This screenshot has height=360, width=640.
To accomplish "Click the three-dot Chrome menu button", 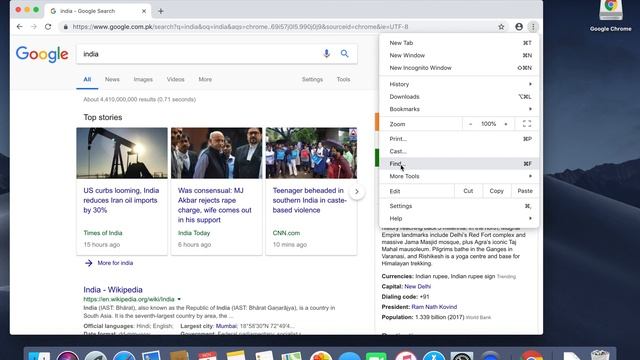I will (533, 27).
